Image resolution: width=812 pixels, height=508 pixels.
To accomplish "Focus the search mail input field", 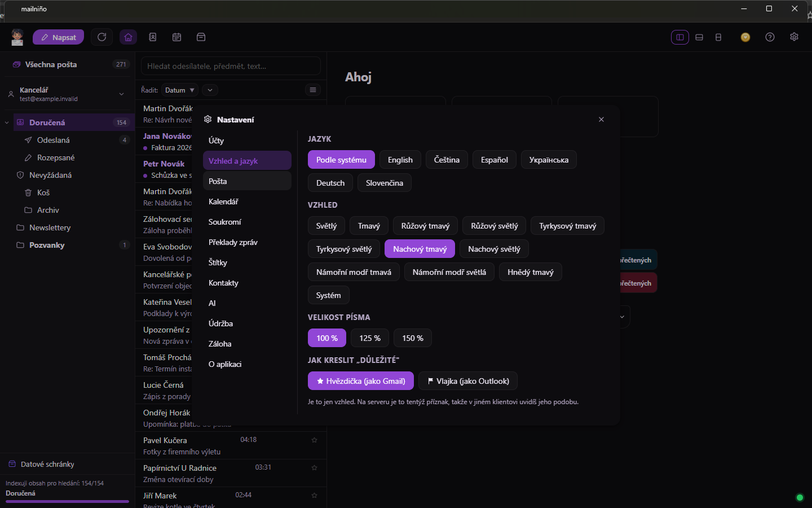I will coord(231,66).
